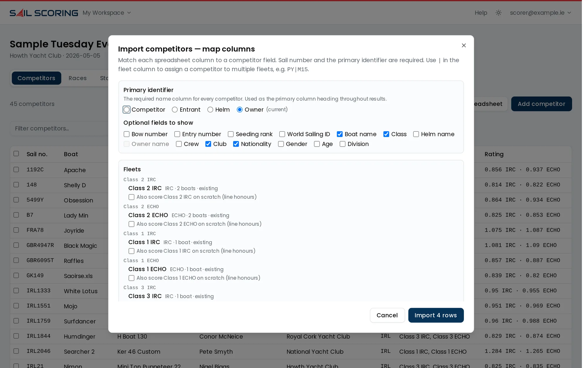This screenshot has height=368, width=588.
Task: Select Helm as primary identifier
Action: pyautogui.click(x=210, y=110)
